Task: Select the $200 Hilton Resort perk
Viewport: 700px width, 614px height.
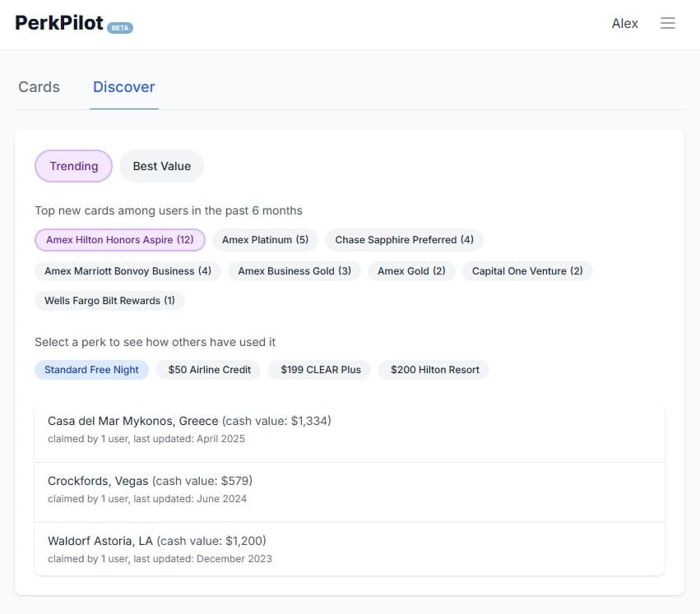Action: pyautogui.click(x=434, y=370)
